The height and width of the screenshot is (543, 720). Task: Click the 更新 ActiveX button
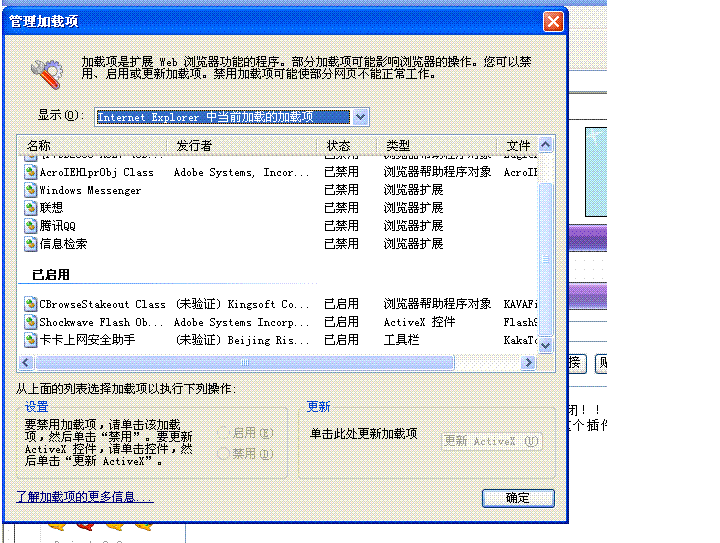492,441
